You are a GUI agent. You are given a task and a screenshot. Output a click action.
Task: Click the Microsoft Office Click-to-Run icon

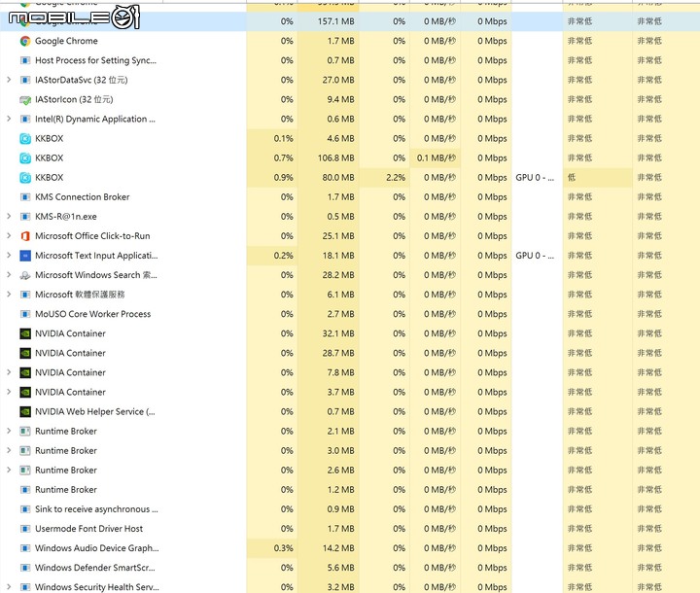click(x=25, y=236)
